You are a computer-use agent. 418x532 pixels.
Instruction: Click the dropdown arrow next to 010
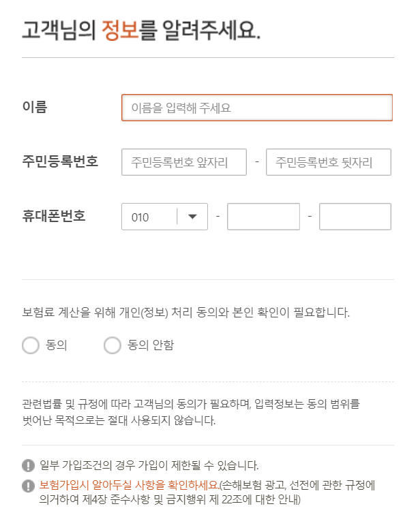coord(192,217)
